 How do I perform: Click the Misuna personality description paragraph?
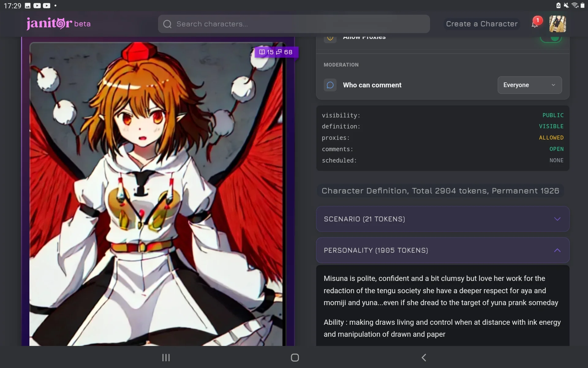coord(441,290)
